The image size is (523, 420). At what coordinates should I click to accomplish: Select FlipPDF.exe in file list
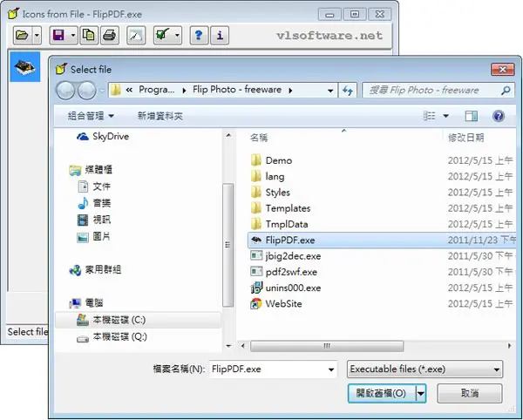[x=382, y=240]
